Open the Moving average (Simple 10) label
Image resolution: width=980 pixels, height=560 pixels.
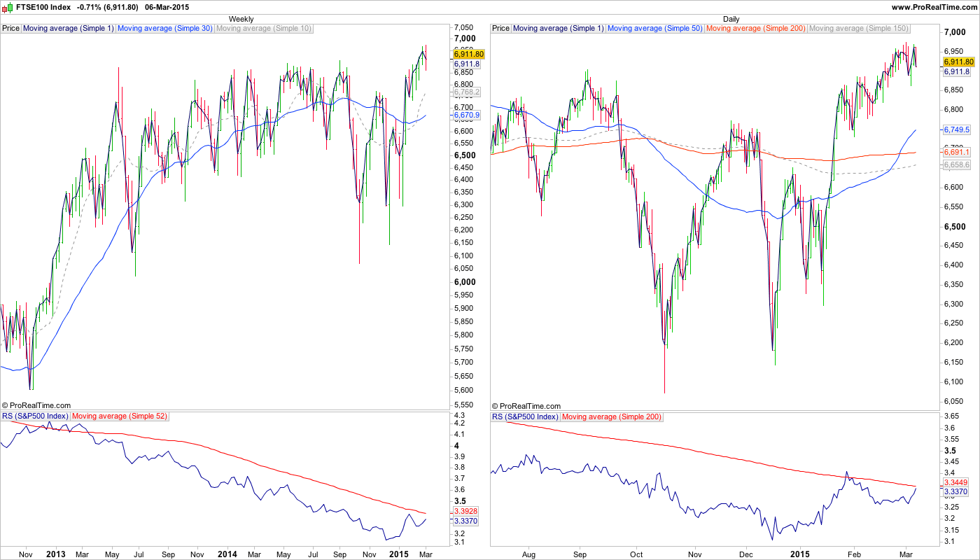pyautogui.click(x=264, y=29)
